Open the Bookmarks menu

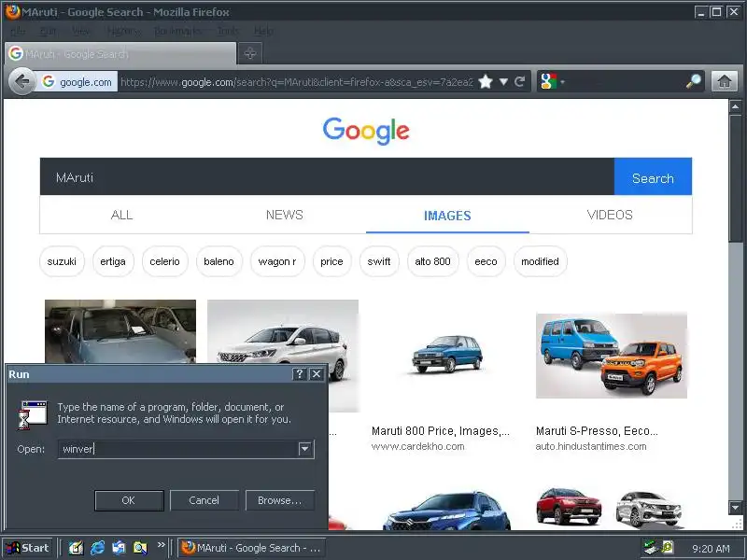(178, 31)
